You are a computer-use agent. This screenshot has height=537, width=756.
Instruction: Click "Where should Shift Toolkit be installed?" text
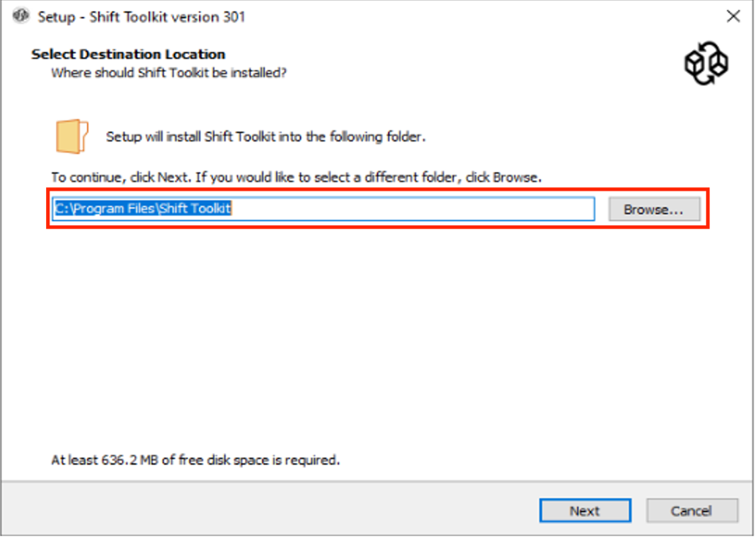click(169, 73)
